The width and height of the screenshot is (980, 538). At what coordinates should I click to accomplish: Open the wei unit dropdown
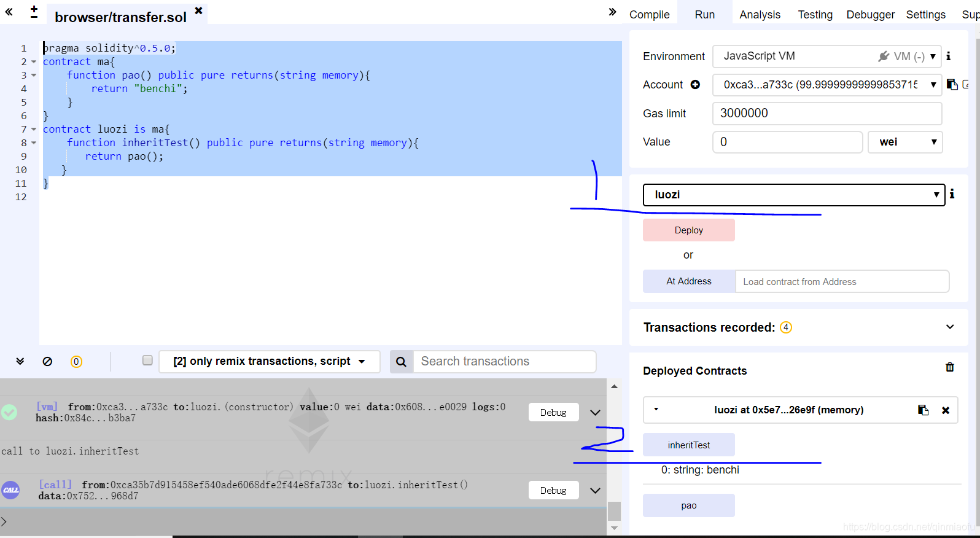(x=905, y=142)
